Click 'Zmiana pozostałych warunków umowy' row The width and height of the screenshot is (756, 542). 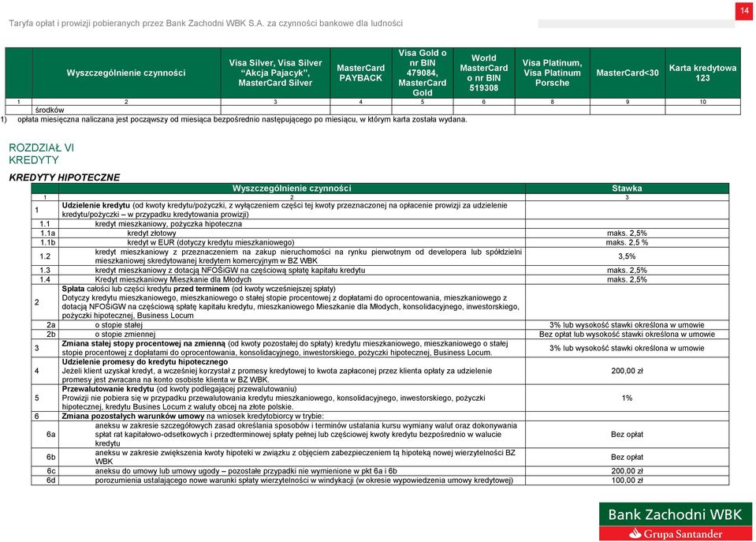pos(193,416)
